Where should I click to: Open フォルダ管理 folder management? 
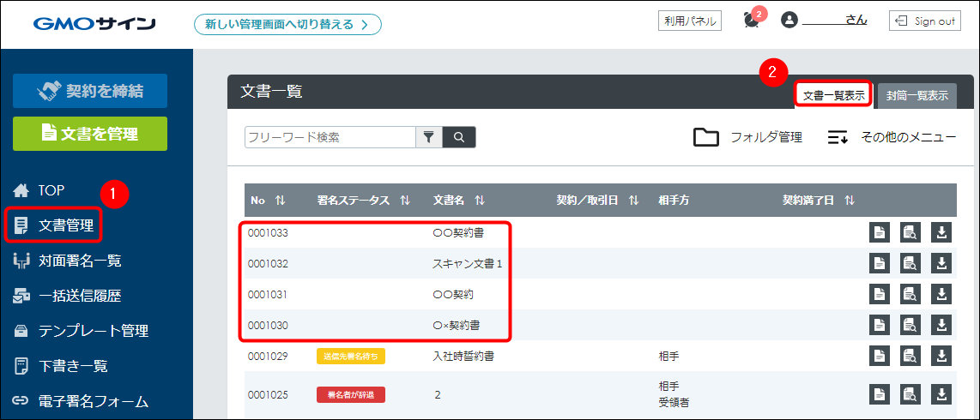coord(747,137)
